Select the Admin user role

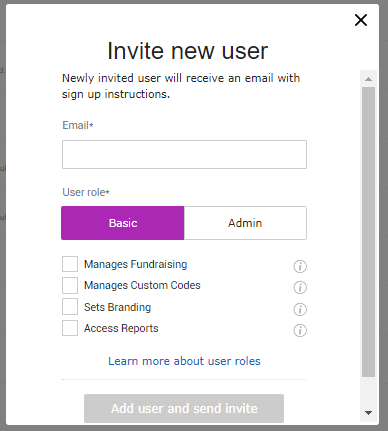click(245, 223)
